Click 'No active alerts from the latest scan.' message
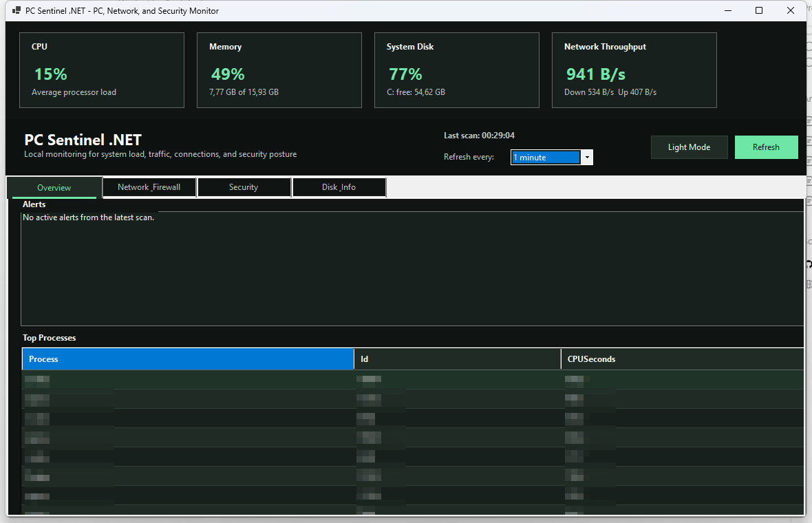 coord(89,217)
